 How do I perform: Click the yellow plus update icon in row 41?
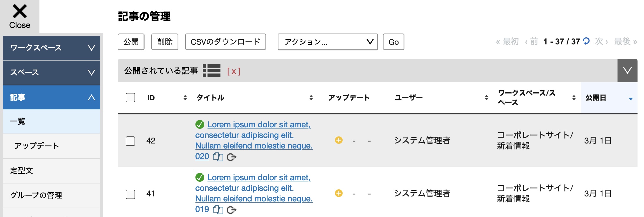pyautogui.click(x=339, y=193)
